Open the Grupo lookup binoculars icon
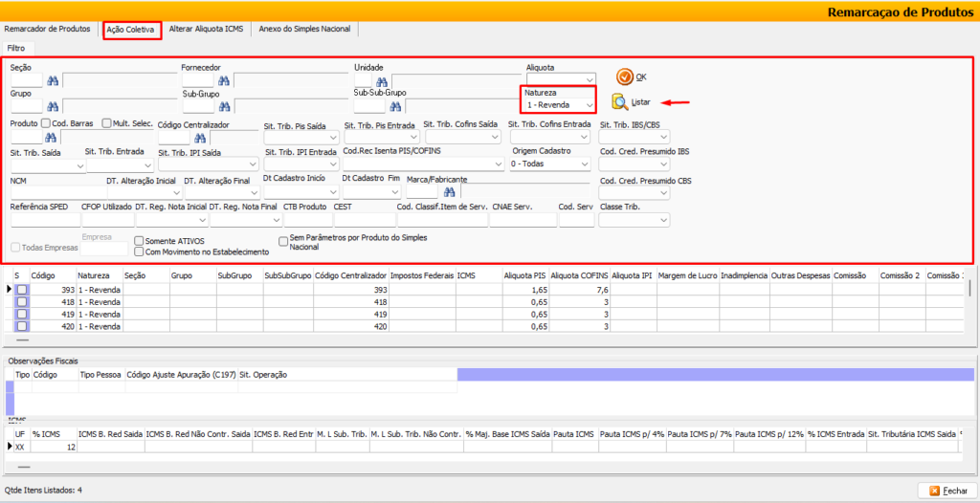This screenshot has height=503, width=980. tap(53, 106)
